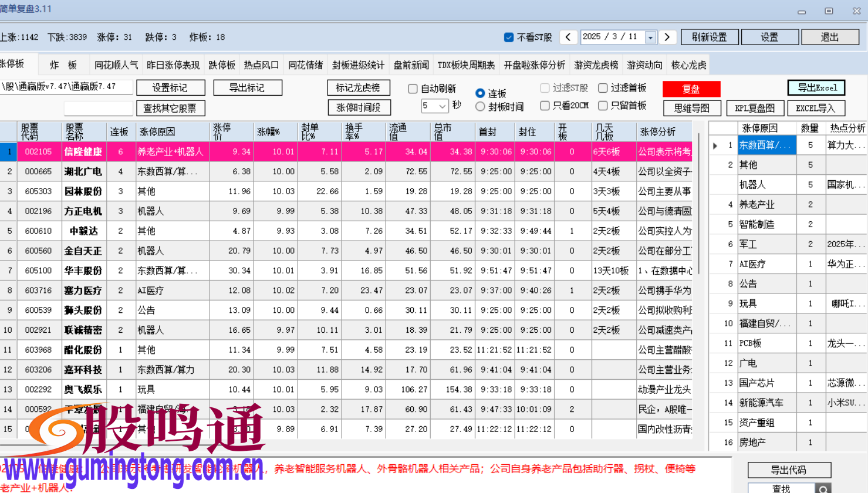Open the 封板进级统计 tab

point(358,65)
